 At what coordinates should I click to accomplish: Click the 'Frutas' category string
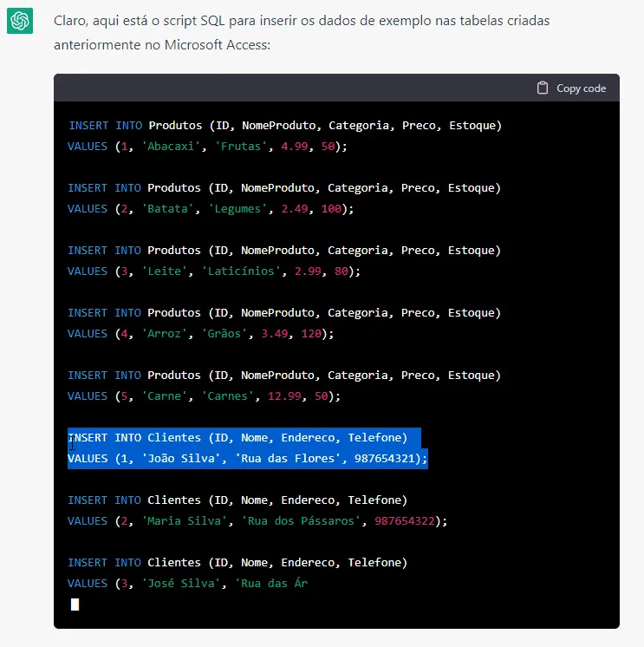(x=241, y=146)
